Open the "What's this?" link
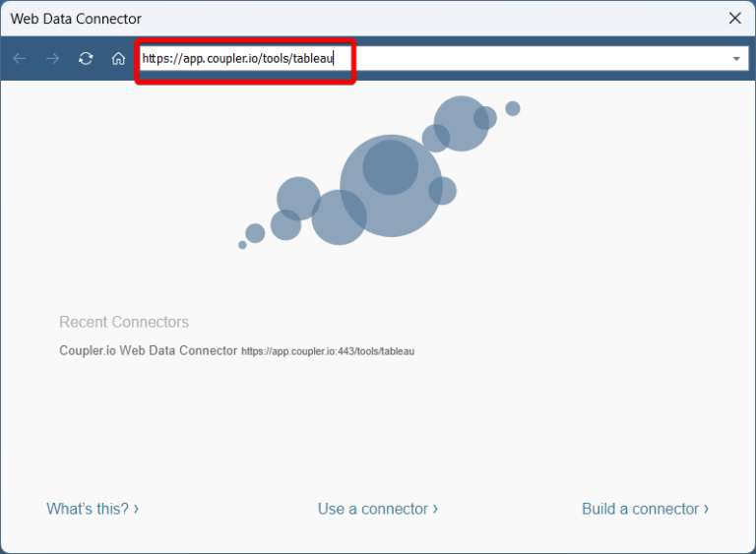This screenshot has width=756, height=554. pyautogui.click(x=88, y=509)
